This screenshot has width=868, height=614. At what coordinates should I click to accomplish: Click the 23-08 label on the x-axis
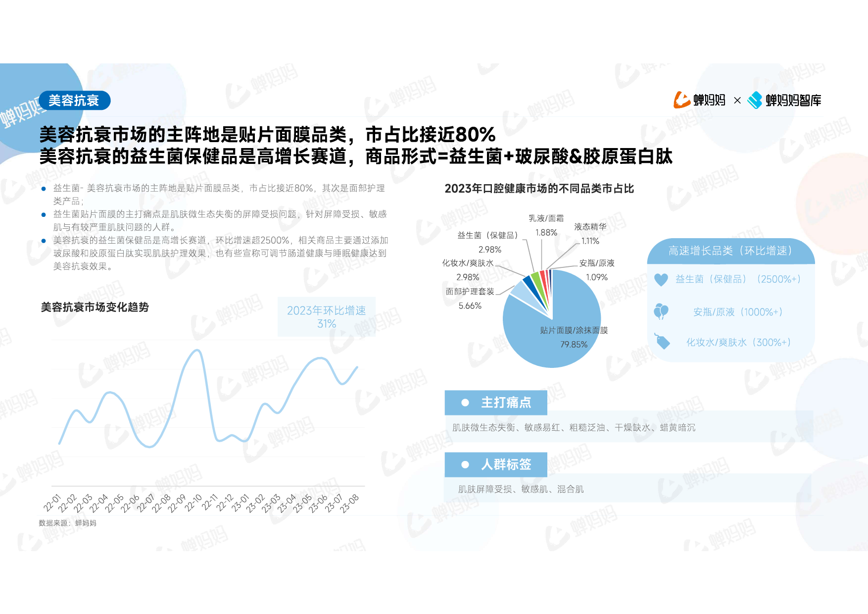click(x=349, y=503)
